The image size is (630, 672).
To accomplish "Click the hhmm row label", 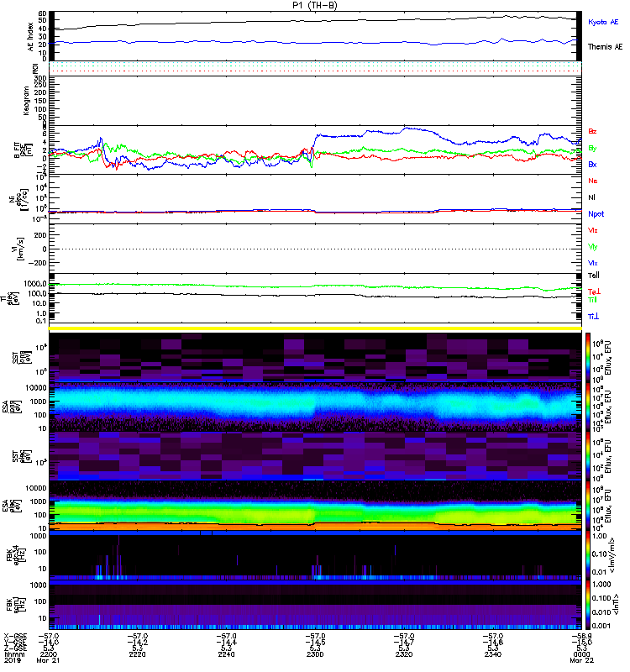I will click(14, 654).
